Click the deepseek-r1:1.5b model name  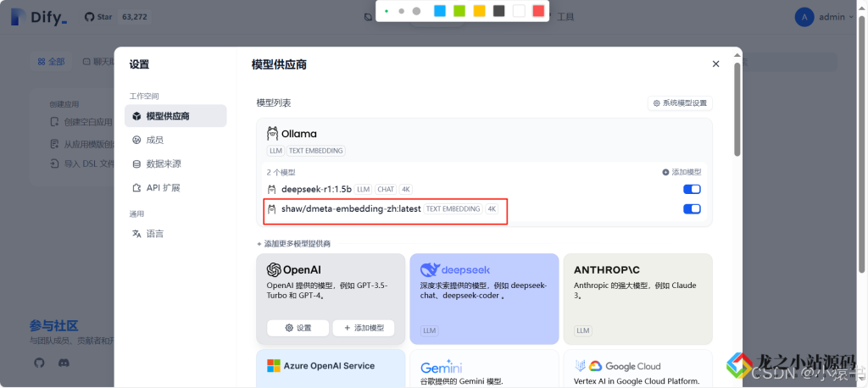(x=317, y=189)
